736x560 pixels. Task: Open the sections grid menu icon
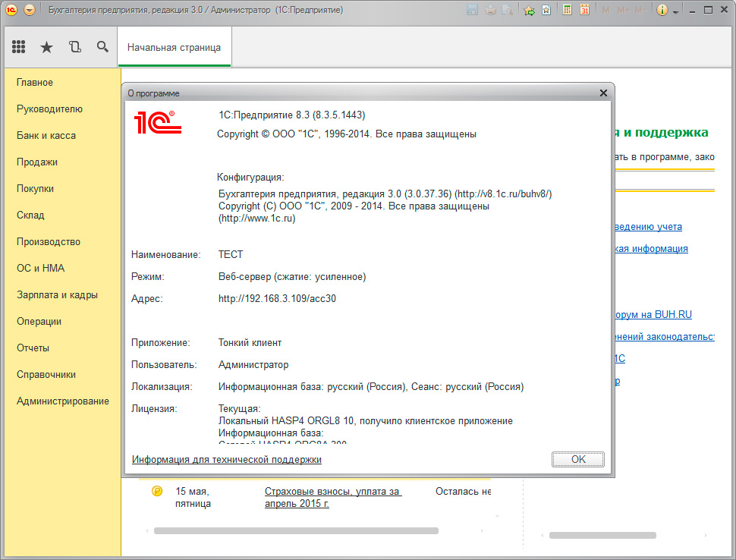point(18,46)
